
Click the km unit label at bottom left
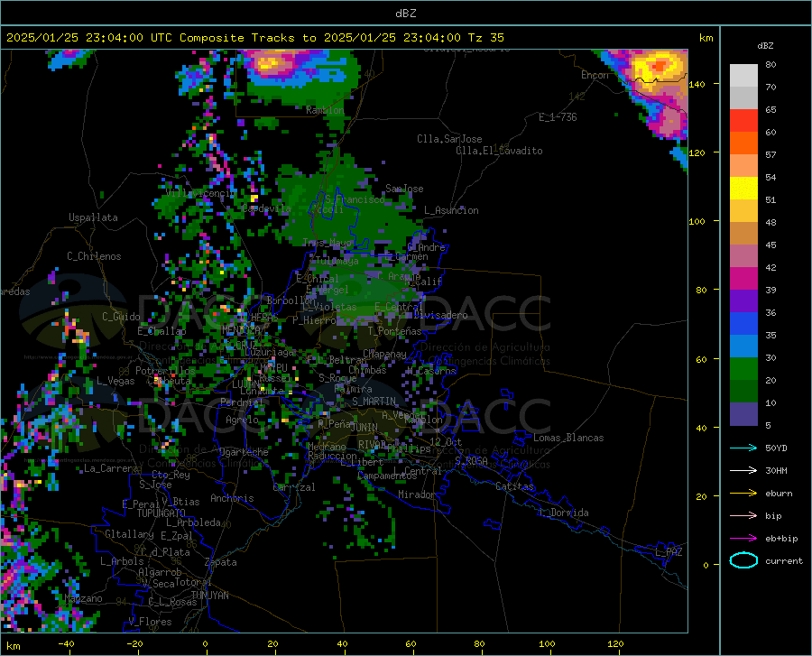pos(13,646)
